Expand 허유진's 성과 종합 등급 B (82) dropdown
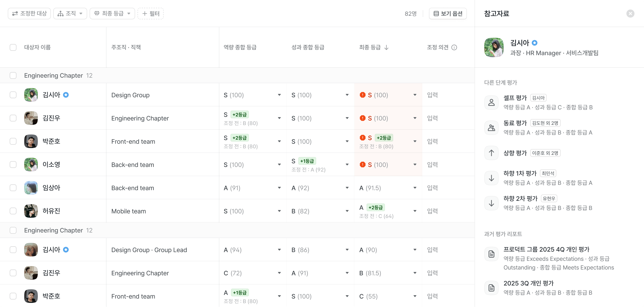The image size is (644, 307). pos(347,211)
